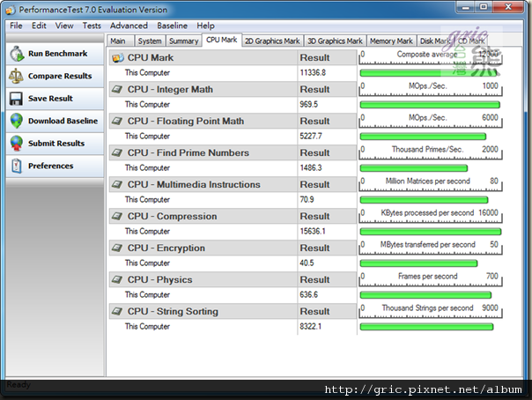Click the CPU Mark green result bar
Screen dimensions: 532x400
click(x=428, y=73)
